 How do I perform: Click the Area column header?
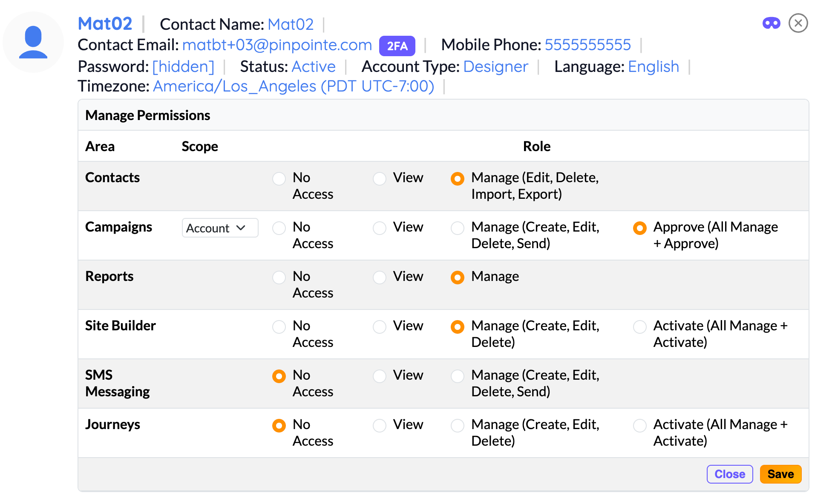[100, 146]
